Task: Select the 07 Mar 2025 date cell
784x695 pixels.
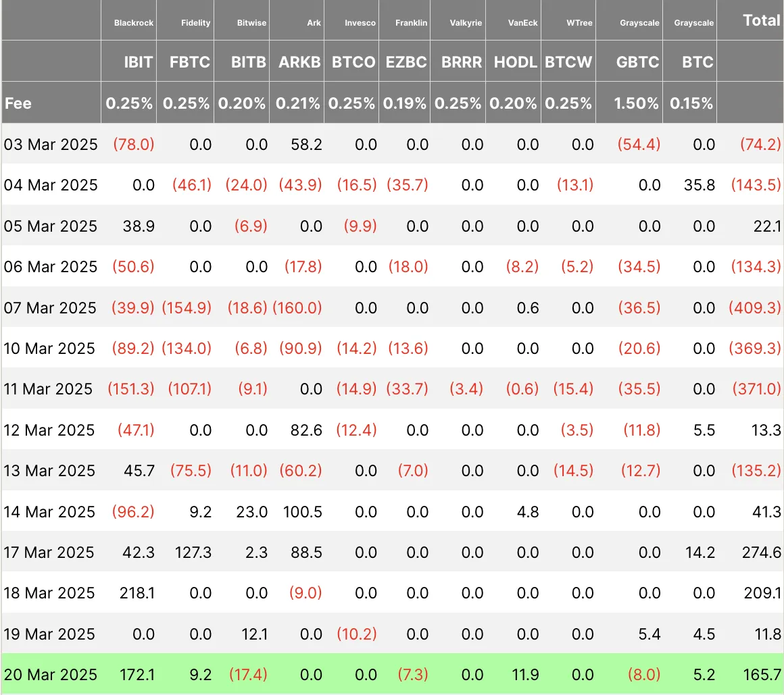Action: [x=49, y=308]
